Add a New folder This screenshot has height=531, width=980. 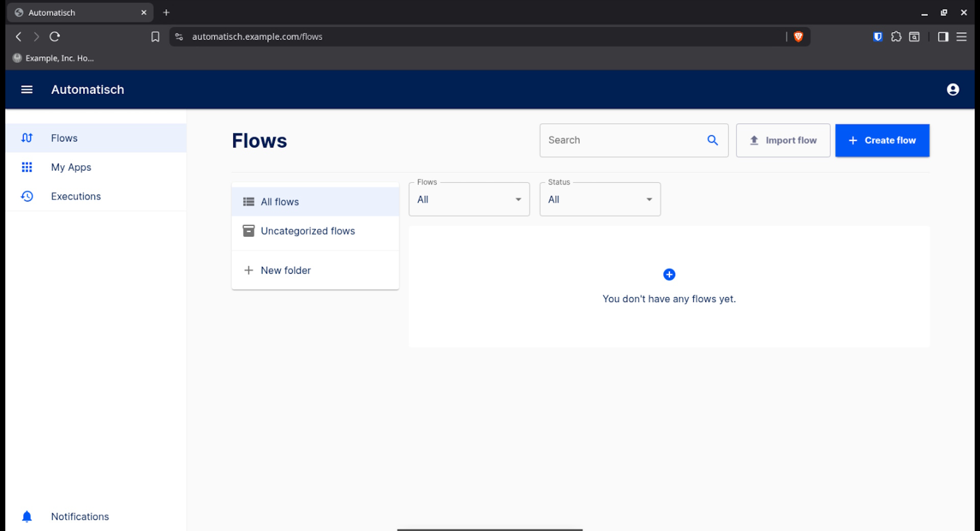(x=285, y=271)
